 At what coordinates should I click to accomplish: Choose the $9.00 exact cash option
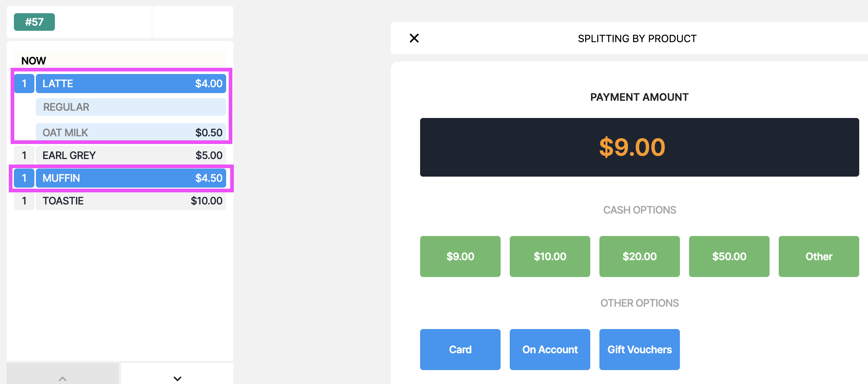[x=460, y=256]
